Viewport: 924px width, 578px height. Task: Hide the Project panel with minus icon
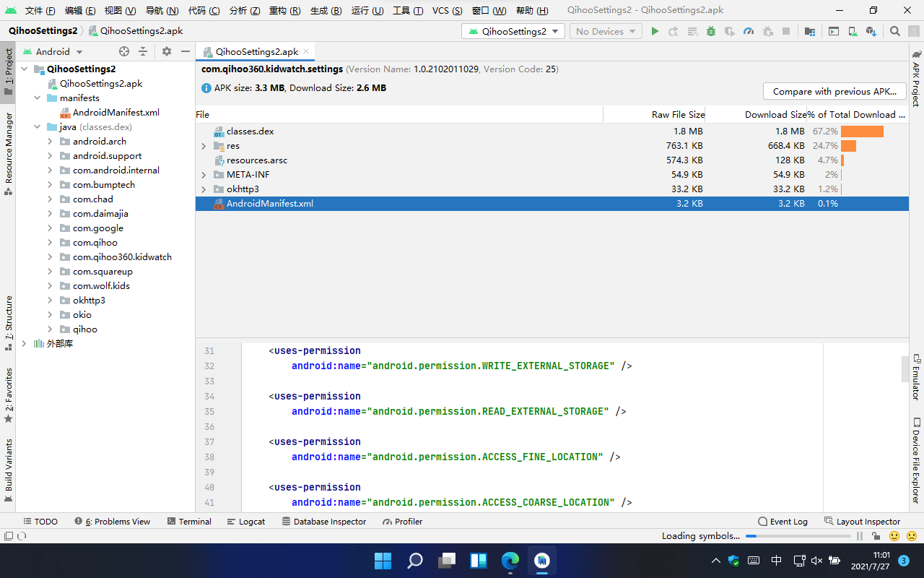pos(186,51)
